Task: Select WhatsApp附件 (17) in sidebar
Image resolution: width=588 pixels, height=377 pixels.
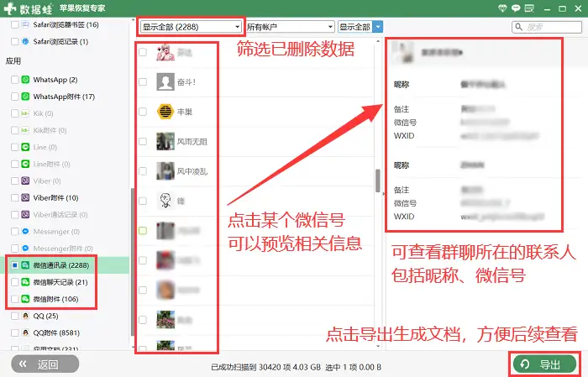Action: pos(64,97)
